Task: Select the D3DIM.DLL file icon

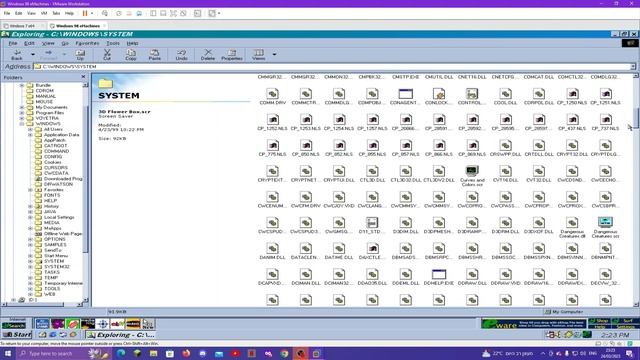Action: [406, 222]
